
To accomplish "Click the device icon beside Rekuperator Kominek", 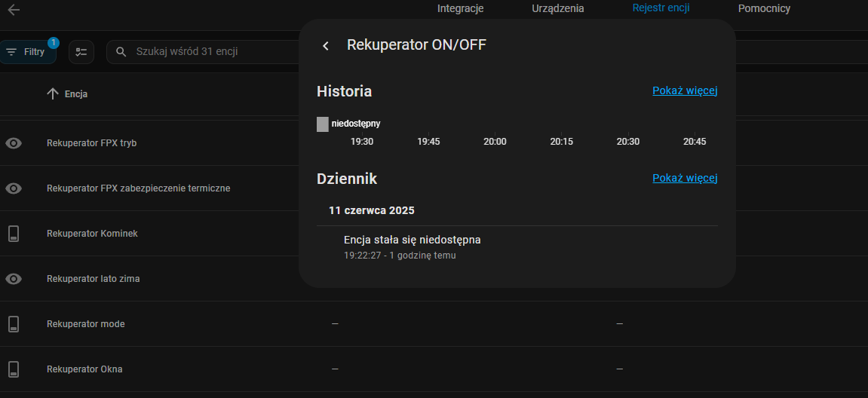I will tap(14, 234).
